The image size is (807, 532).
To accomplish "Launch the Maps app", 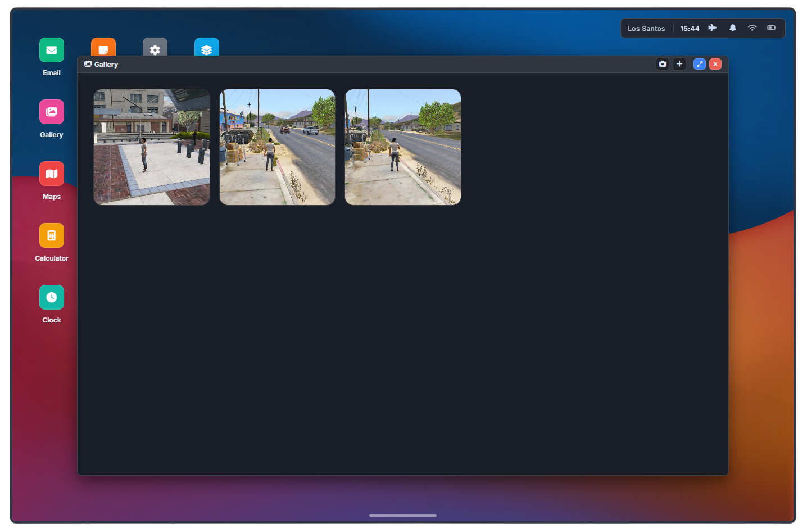I will 52,174.
